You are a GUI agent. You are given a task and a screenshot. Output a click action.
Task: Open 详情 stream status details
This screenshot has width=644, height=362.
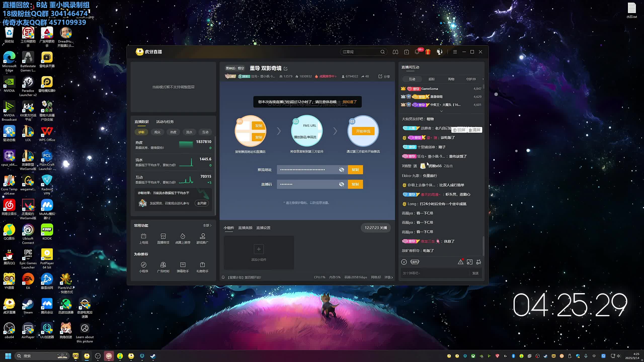(389, 277)
